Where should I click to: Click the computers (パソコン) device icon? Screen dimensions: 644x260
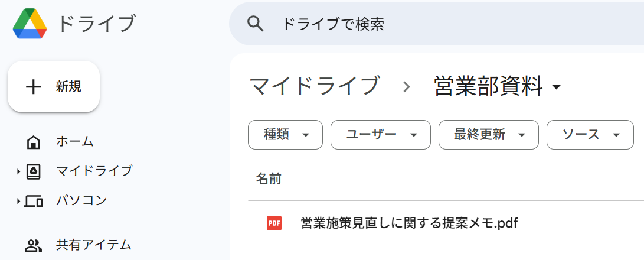(34, 201)
